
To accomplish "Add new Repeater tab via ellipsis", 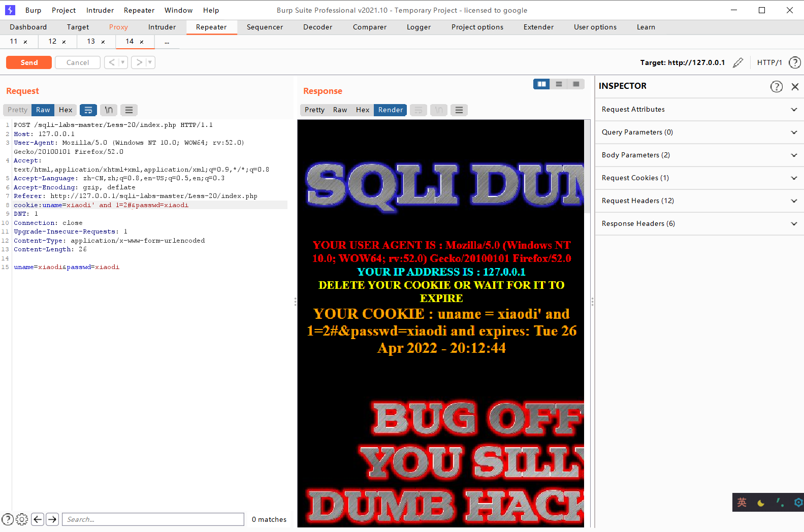I will click(167, 42).
